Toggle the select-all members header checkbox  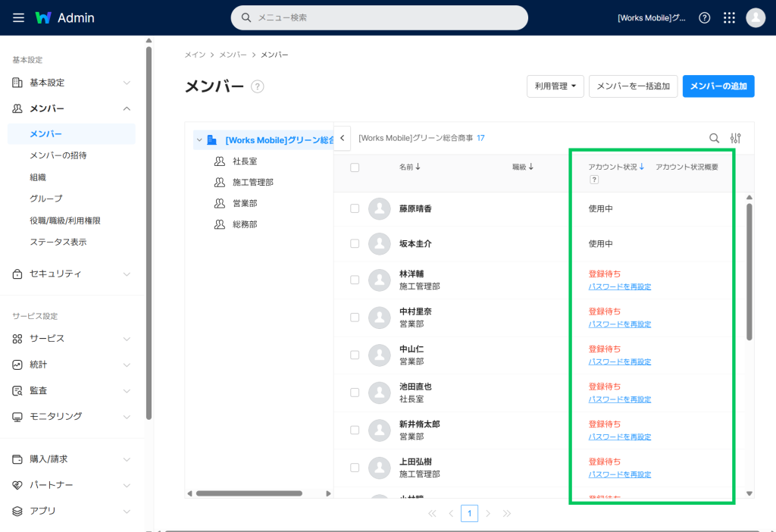coord(355,167)
